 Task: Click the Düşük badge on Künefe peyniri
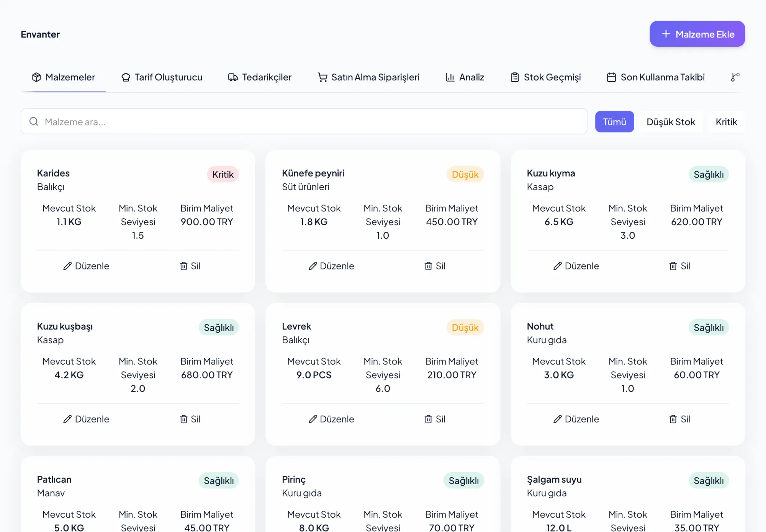(465, 175)
